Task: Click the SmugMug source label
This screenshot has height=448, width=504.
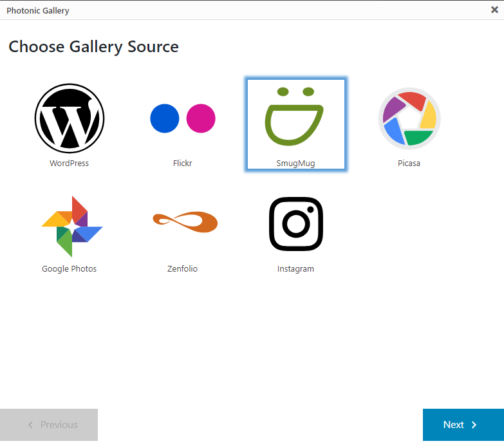Action: pos(295,163)
